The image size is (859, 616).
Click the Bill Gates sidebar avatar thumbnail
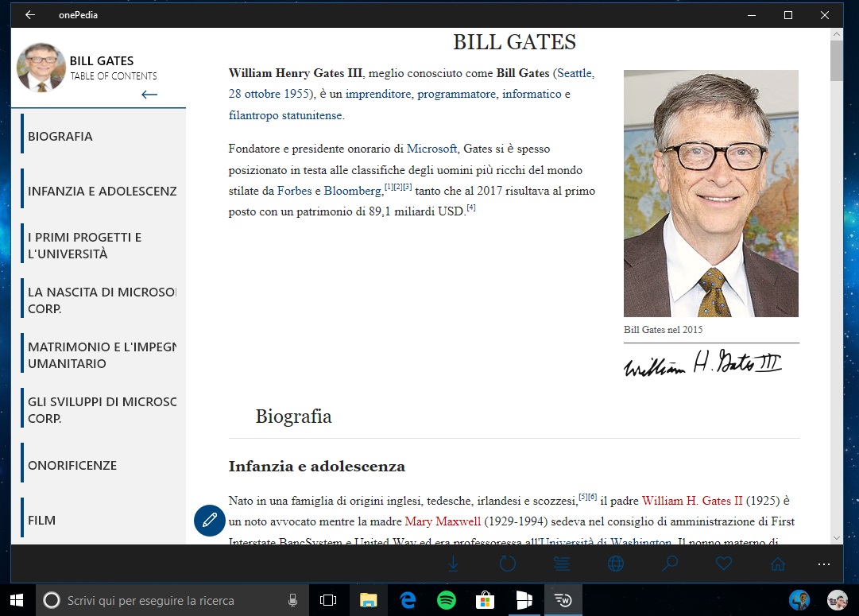(x=41, y=68)
